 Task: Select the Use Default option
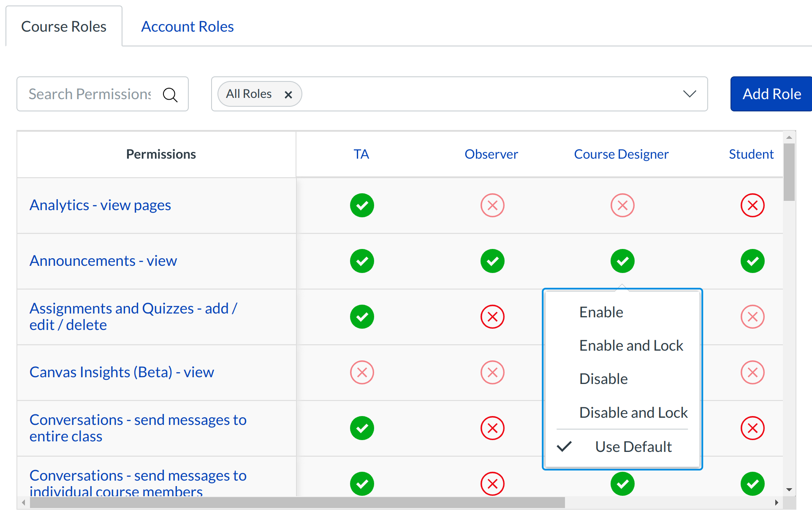click(x=633, y=446)
